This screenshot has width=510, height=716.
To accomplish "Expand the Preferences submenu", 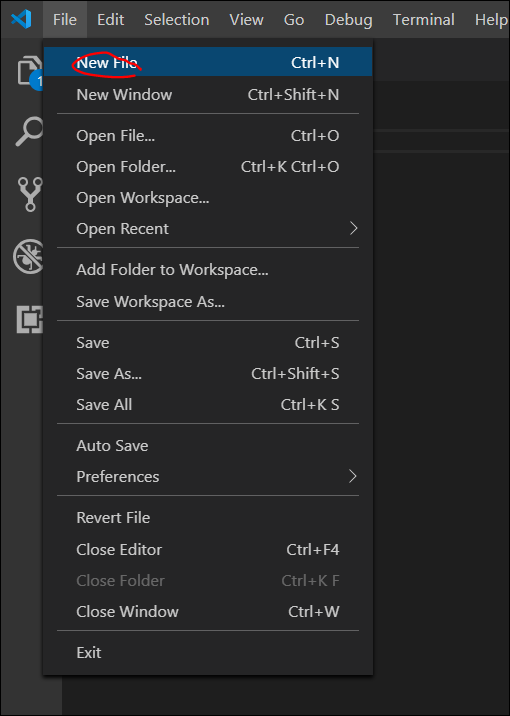I will coord(208,477).
